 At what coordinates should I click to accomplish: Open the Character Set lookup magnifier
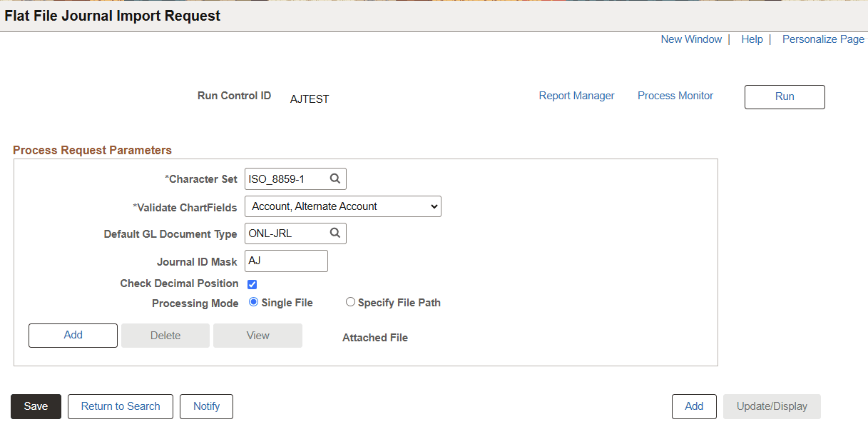[x=335, y=179]
